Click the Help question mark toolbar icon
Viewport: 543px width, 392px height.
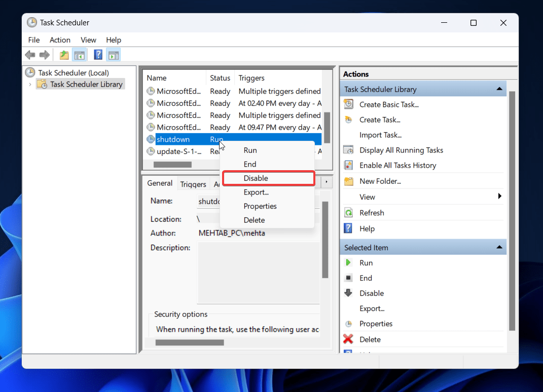pyautogui.click(x=98, y=55)
